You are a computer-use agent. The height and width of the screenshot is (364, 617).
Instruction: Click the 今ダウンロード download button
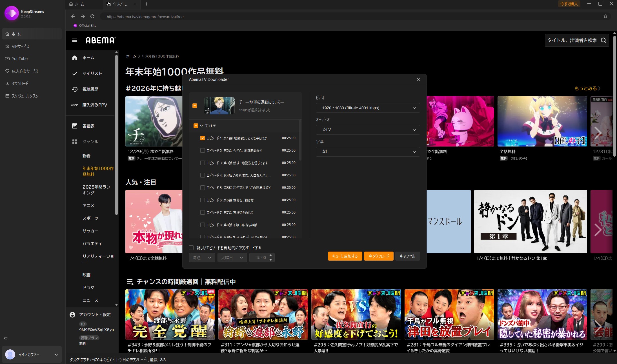pos(378,256)
